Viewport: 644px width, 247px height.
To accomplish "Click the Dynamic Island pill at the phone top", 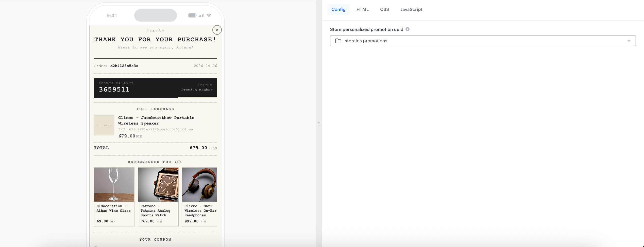I will coord(155,15).
